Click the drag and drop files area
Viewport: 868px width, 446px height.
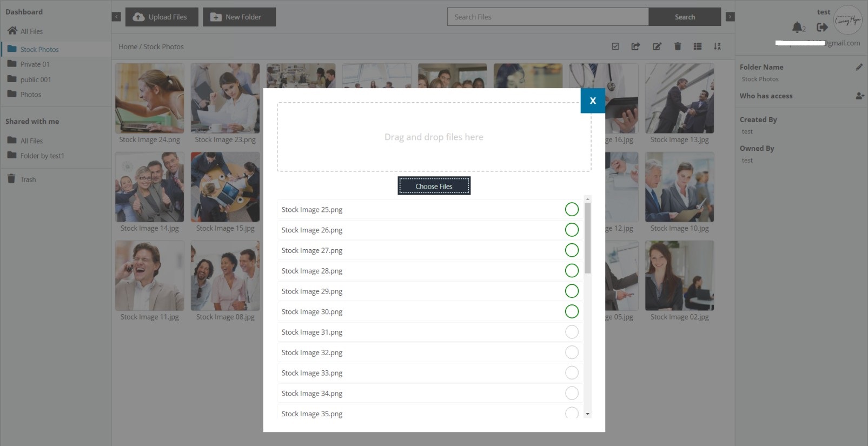click(434, 137)
